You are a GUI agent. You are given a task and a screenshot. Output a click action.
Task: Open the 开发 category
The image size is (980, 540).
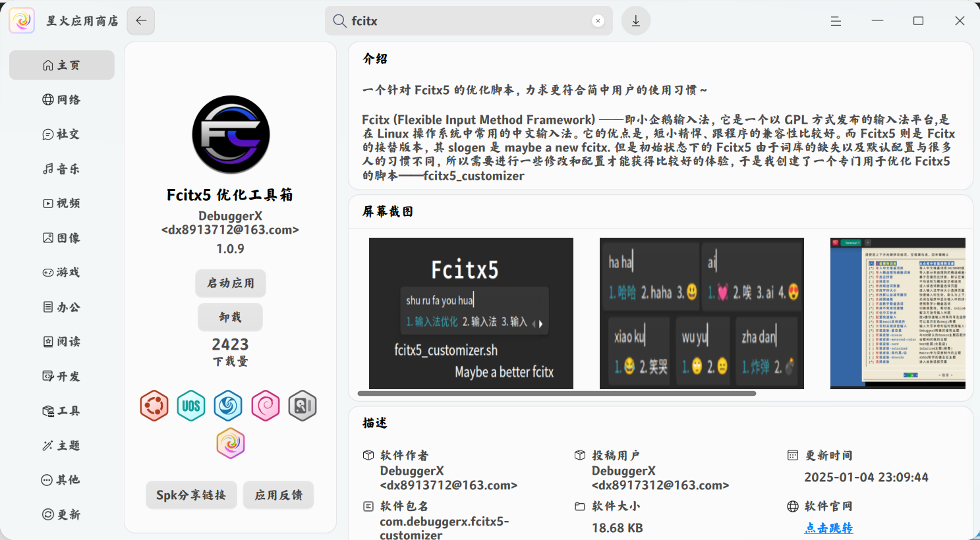pos(62,376)
